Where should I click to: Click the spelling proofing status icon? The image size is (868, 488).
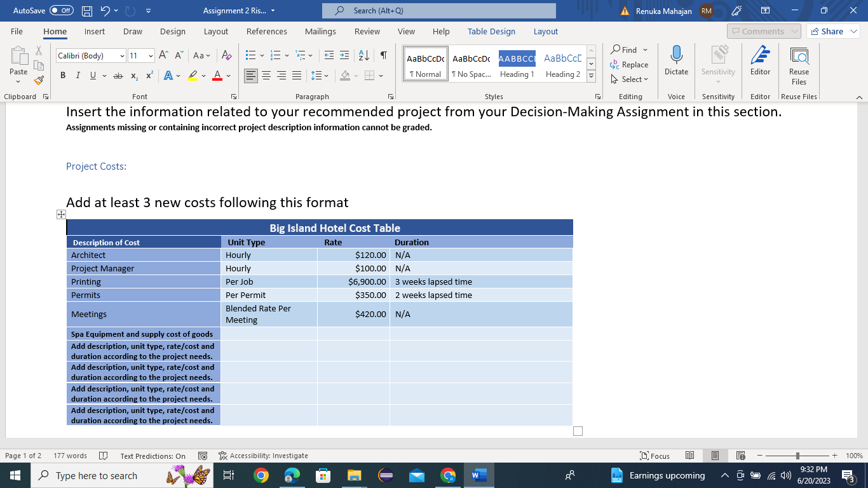pos(103,456)
